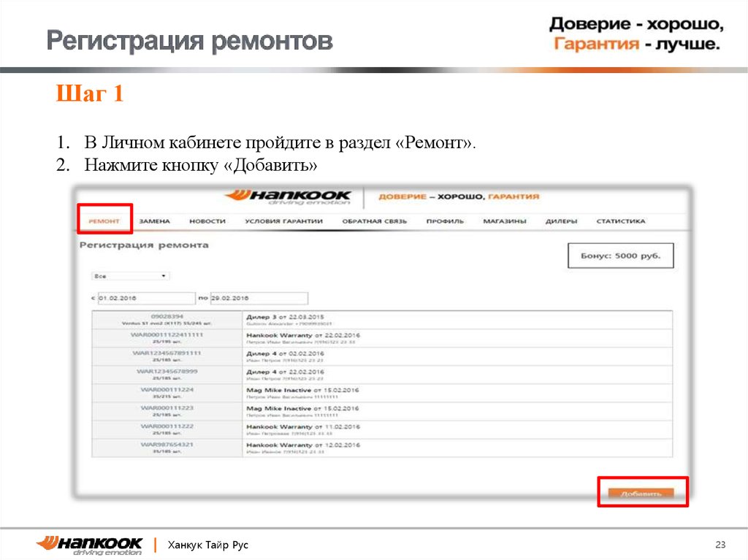Expand the Все filter dropdown
748x560 pixels.
click(x=129, y=275)
